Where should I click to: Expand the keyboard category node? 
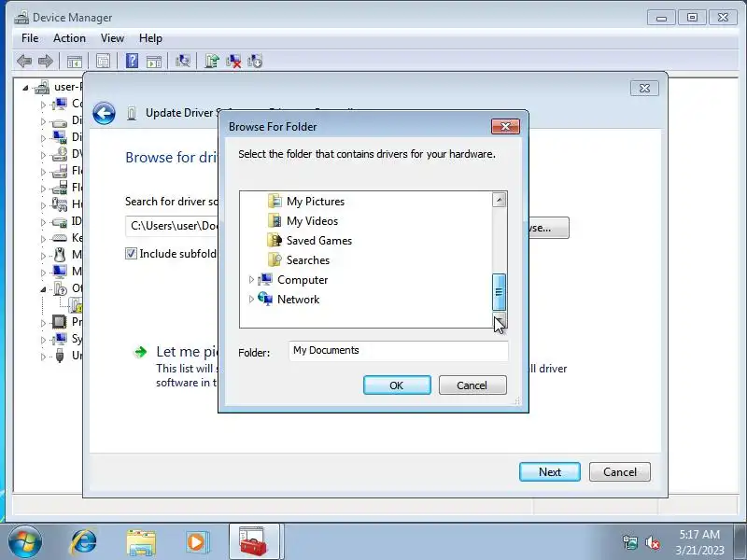coord(43,239)
